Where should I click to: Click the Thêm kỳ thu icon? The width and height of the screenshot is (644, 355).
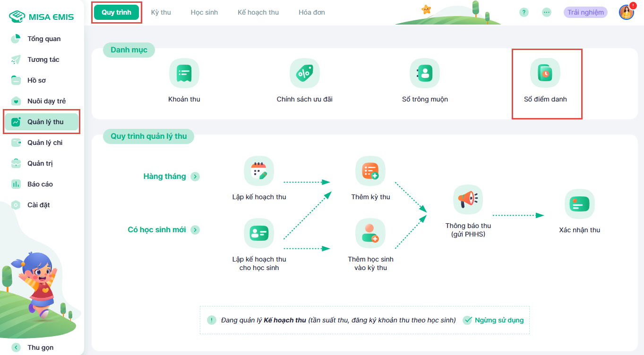[x=370, y=171]
